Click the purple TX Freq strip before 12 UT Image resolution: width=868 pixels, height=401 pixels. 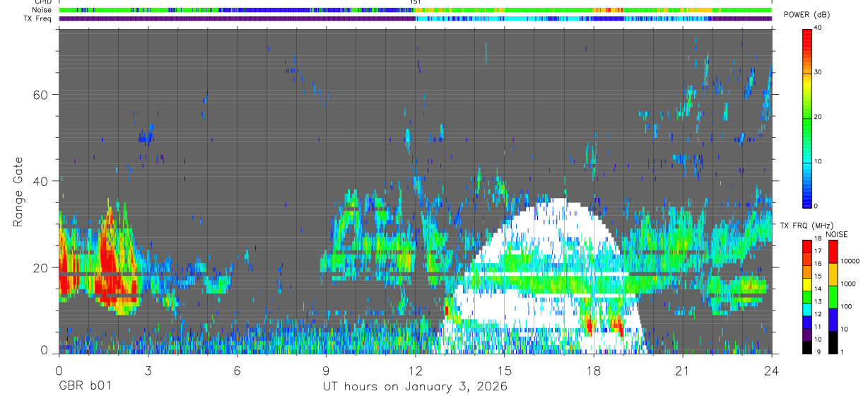237,18
